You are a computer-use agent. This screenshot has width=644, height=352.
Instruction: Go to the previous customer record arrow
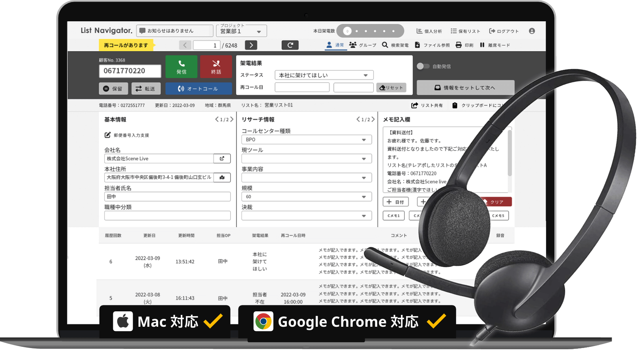[x=185, y=45]
